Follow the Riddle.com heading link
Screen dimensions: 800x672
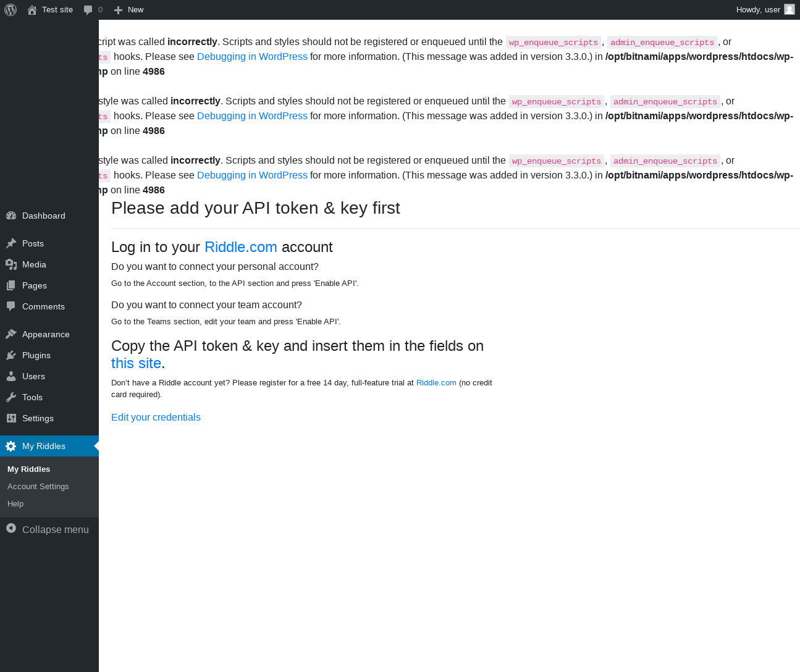[240, 247]
